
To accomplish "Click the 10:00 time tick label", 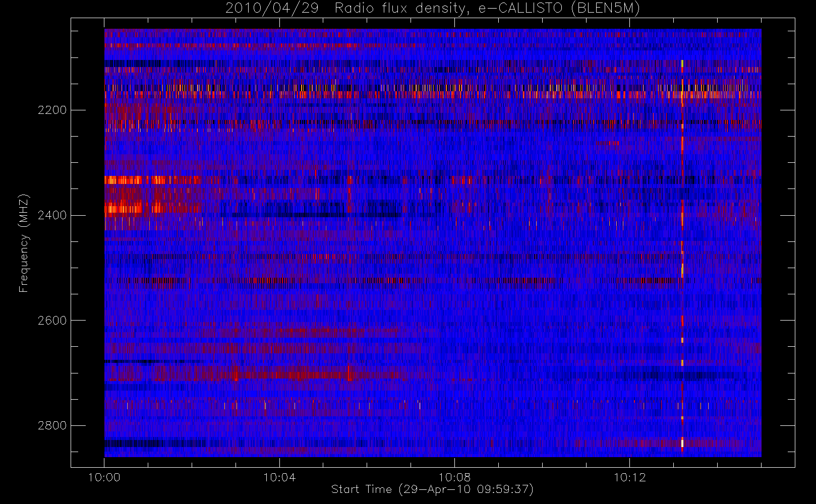I will click(104, 477).
